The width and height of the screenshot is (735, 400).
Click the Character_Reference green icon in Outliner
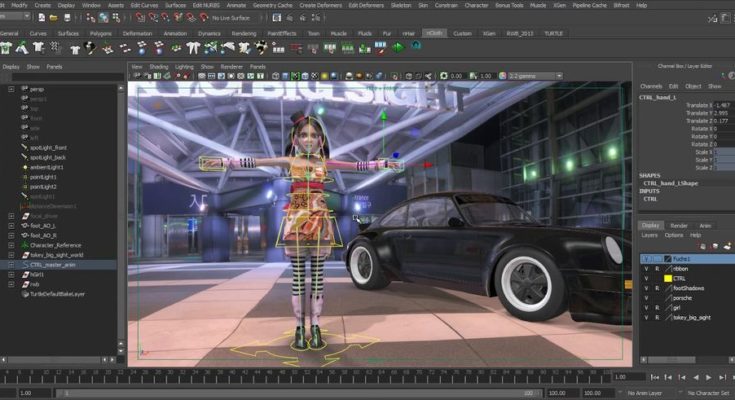[24, 245]
